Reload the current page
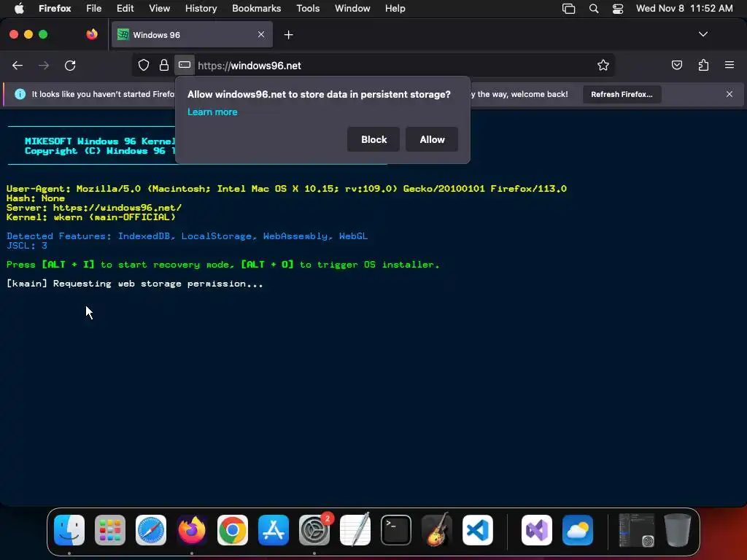Screen dimensions: 747x560 70,66
